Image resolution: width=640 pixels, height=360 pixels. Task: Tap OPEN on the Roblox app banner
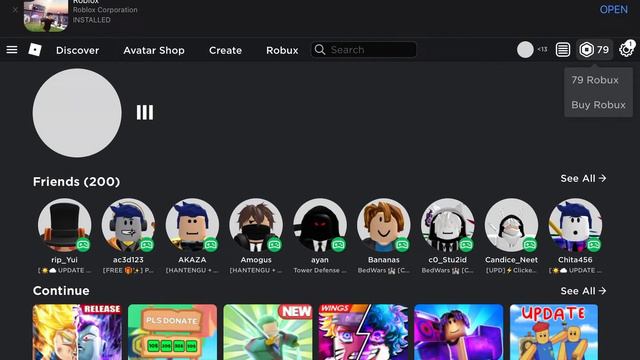613,9
